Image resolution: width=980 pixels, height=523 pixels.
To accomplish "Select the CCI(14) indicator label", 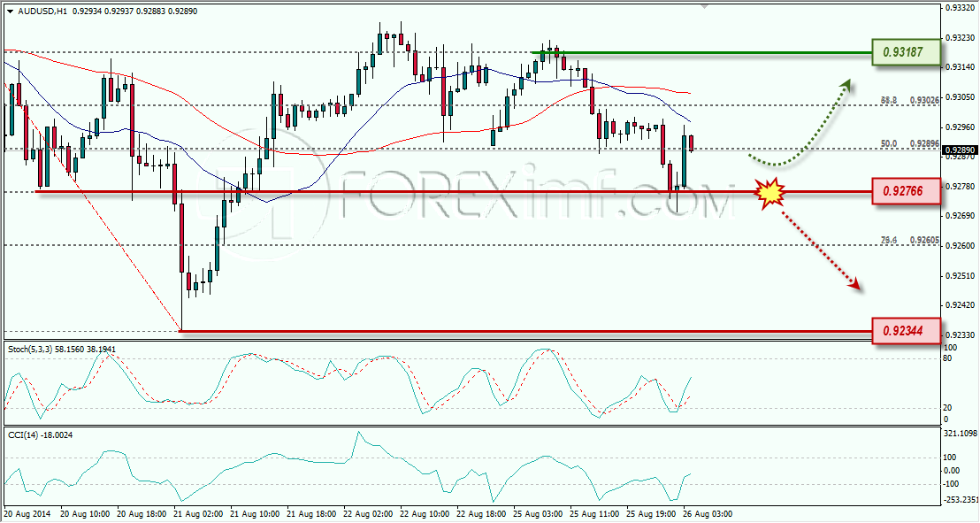I will point(41,435).
